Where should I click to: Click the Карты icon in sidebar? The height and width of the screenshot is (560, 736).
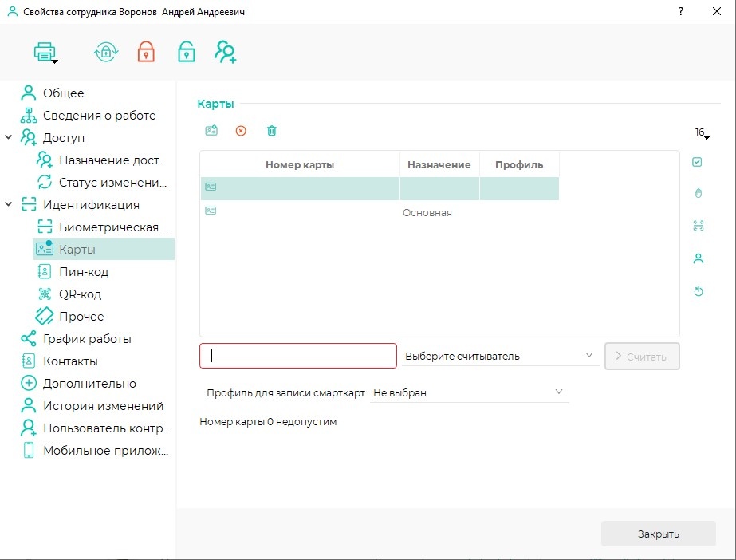pyautogui.click(x=45, y=249)
